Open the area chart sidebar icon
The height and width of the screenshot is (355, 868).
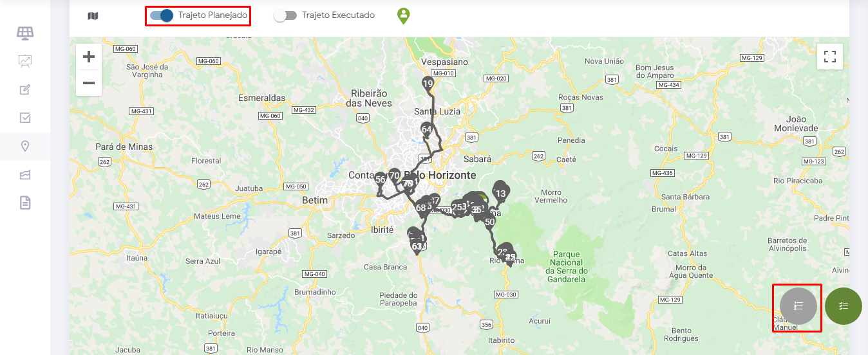click(x=25, y=174)
